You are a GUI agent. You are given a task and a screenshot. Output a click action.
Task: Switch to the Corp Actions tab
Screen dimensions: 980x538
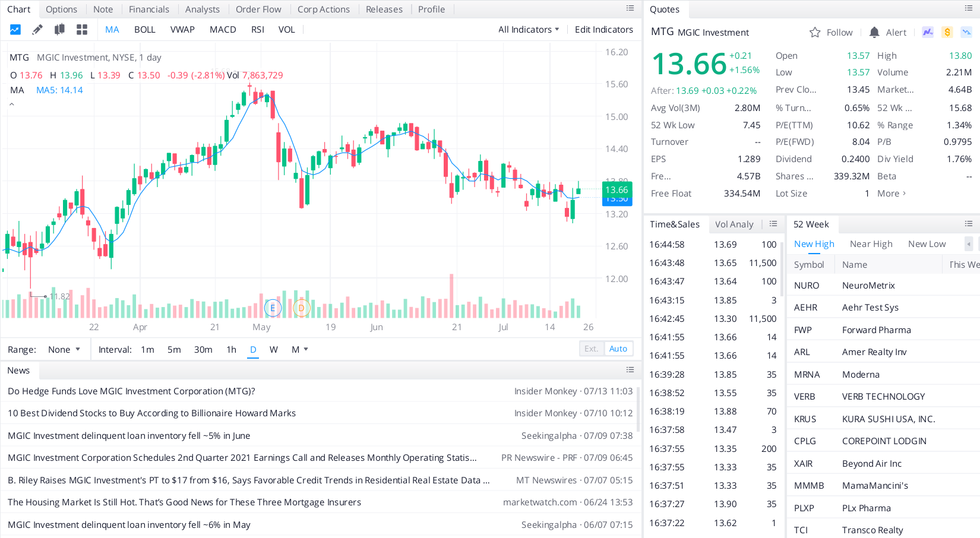pyautogui.click(x=324, y=10)
